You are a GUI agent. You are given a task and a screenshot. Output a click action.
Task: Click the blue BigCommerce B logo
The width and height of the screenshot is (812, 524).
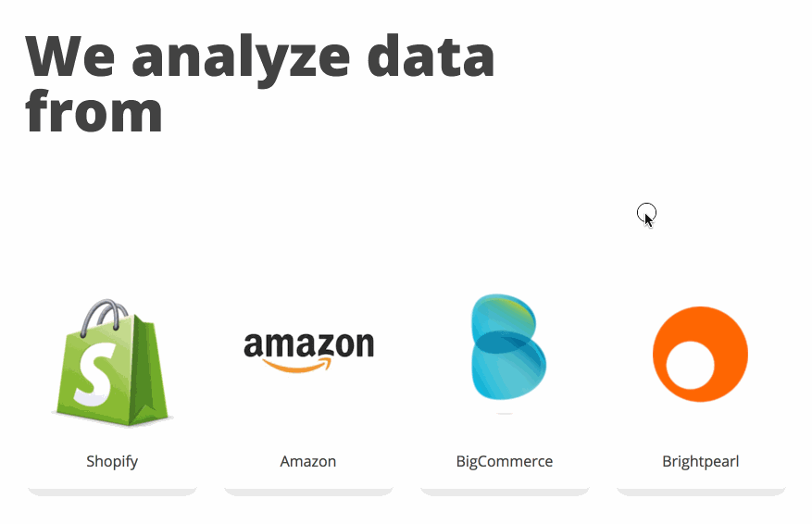pos(506,349)
